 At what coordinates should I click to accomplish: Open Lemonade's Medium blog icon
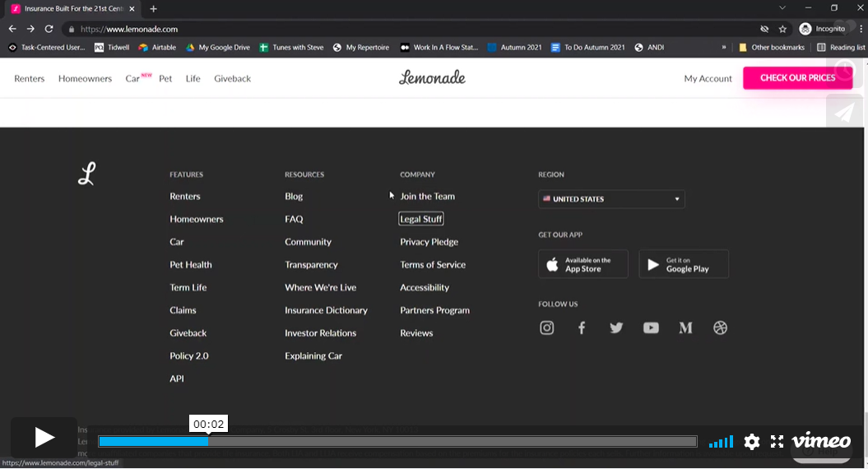point(685,327)
